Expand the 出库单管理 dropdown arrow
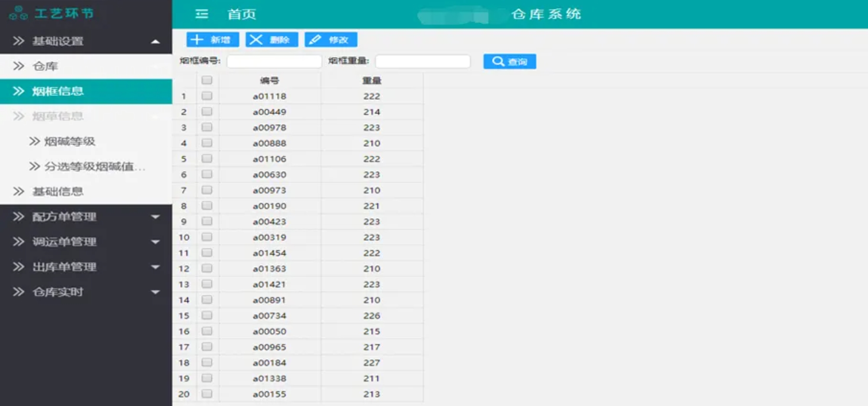This screenshot has width=868, height=406. click(x=155, y=267)
